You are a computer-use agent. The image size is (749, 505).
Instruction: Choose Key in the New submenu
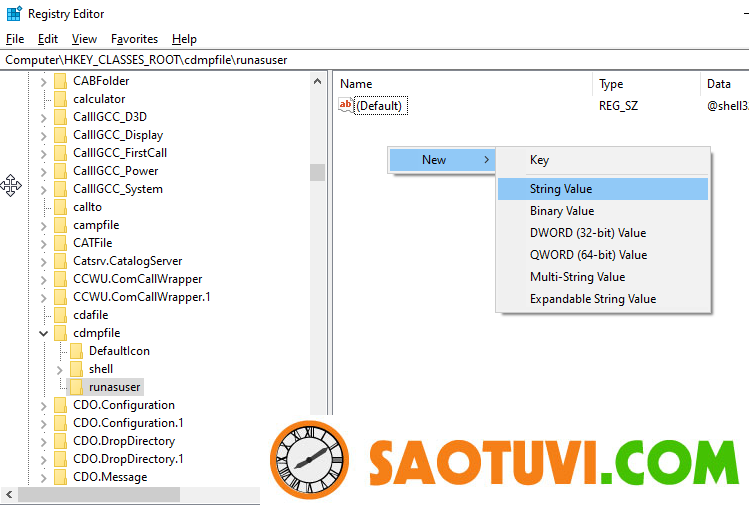pyautogui.click(x=603, y=160)
